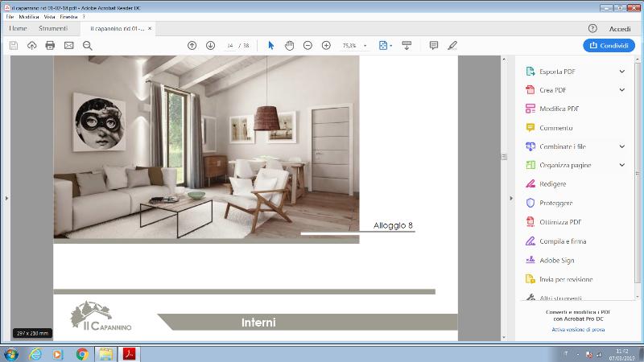This screenshot has height=362, width=644.
Task: Open the search magnifier tool
Action: [x=87, y=46]
